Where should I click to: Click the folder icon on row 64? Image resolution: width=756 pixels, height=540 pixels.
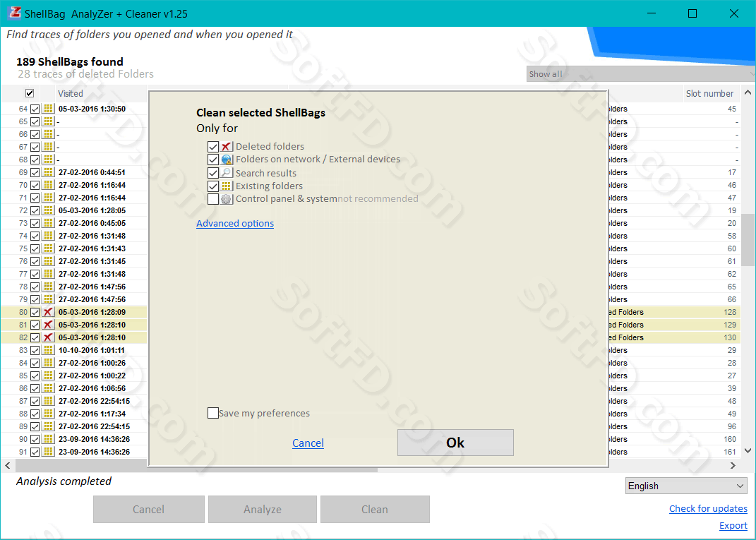48,109
